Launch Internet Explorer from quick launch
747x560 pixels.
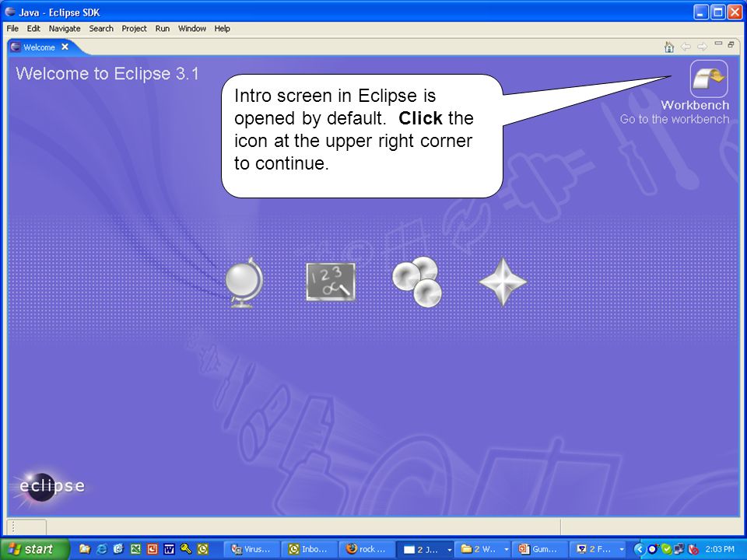[101, 549]
